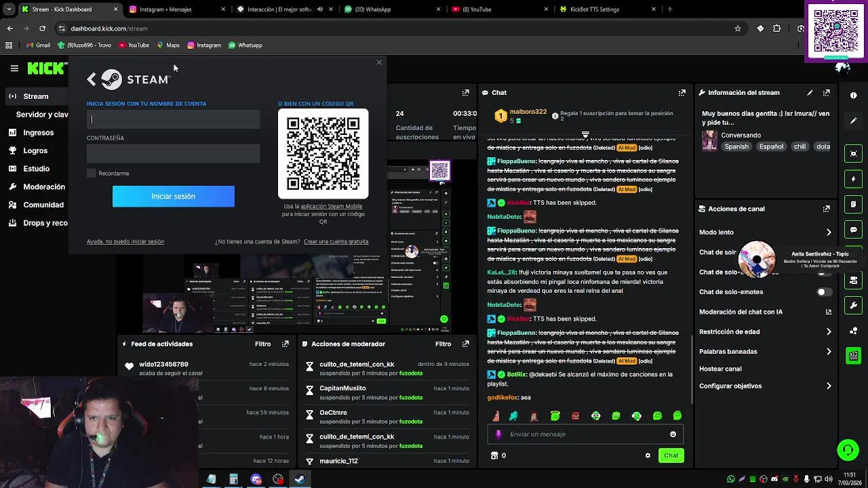Open chat settings gear icon
Viewport: 868px width, 488px height.
[648, 455]
